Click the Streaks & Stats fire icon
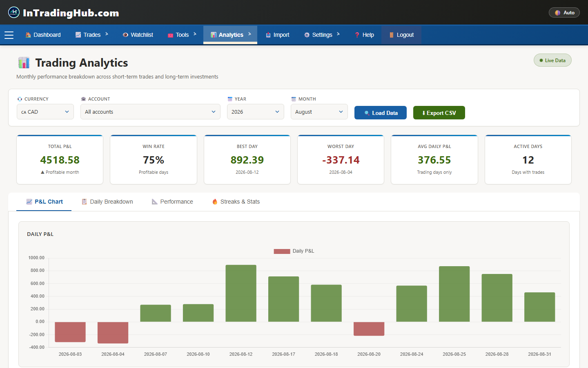Screen dimensions: 588x368 click(x=215, y=202)
